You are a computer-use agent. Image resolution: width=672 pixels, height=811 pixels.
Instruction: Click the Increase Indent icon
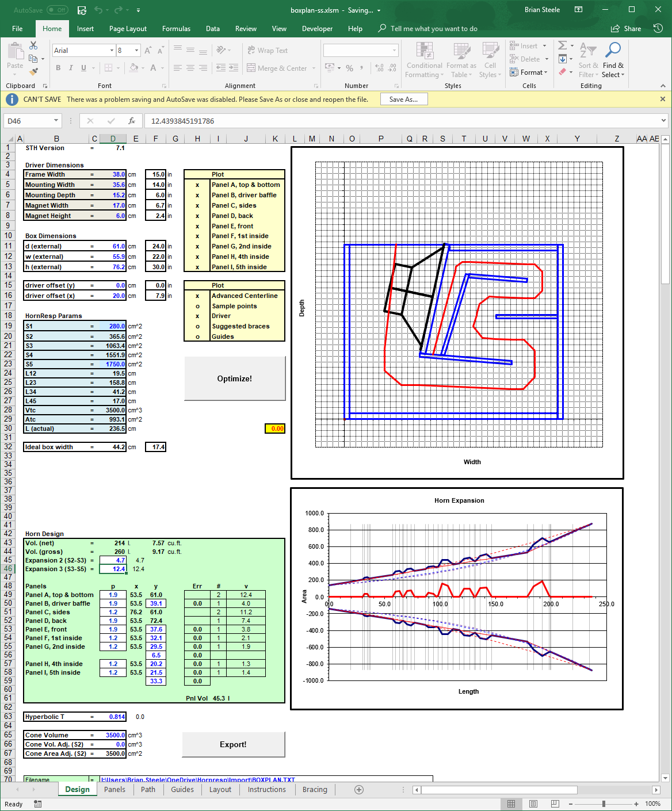234,68
